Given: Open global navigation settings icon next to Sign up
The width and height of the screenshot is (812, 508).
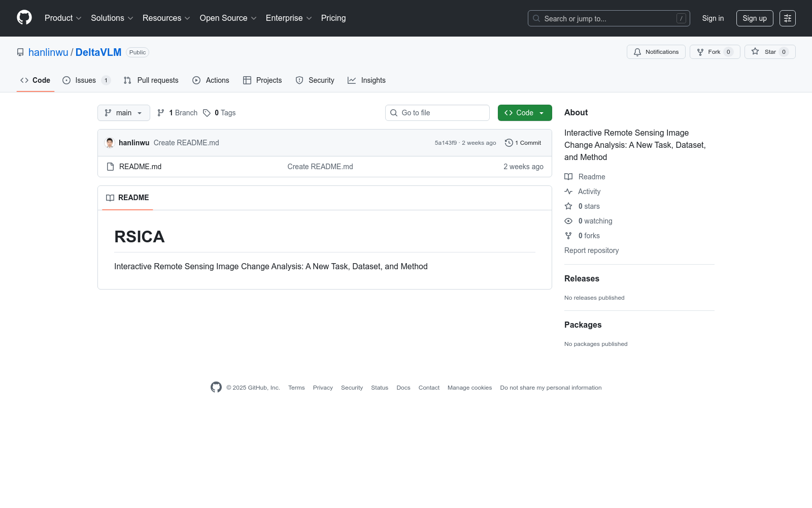Looking at the screenshot, I should pyautogui.click(x=788, y=18).
